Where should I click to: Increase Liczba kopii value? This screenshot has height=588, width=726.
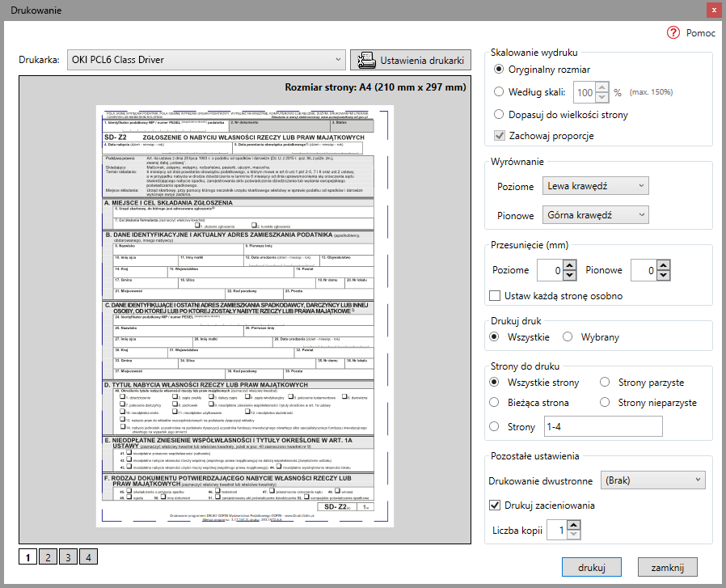click(x=574, y=525)
